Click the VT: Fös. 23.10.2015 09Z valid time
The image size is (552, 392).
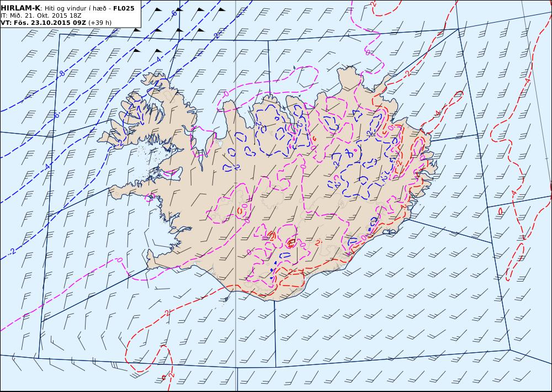43,23
